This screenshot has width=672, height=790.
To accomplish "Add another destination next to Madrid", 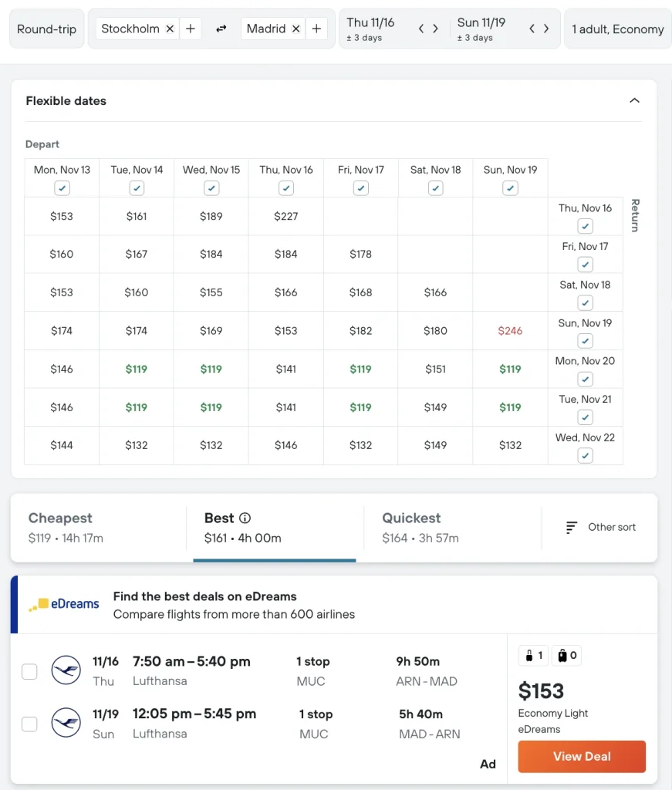I will coord(316,29).
